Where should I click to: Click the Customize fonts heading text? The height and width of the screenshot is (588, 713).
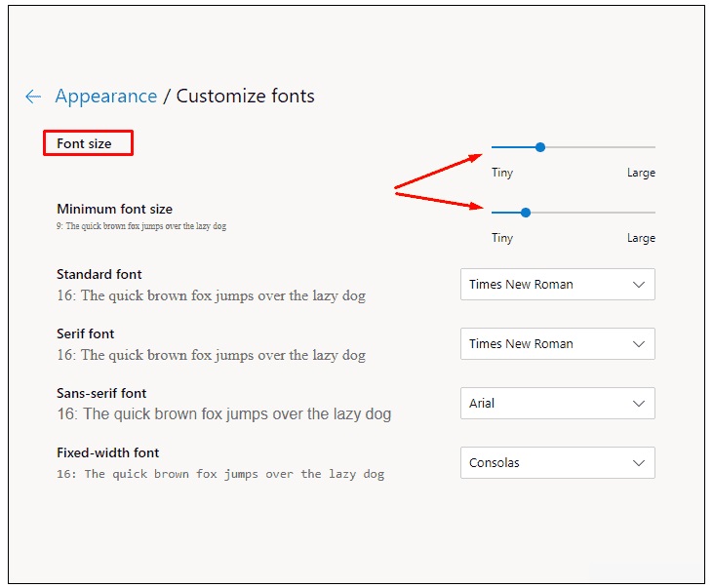(x=245, y=97)
